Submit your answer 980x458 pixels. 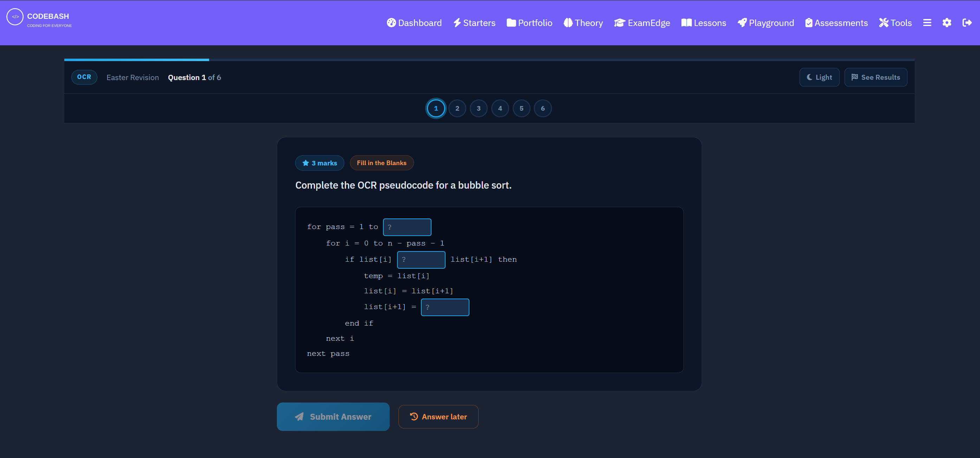click(x=333, y=417)
